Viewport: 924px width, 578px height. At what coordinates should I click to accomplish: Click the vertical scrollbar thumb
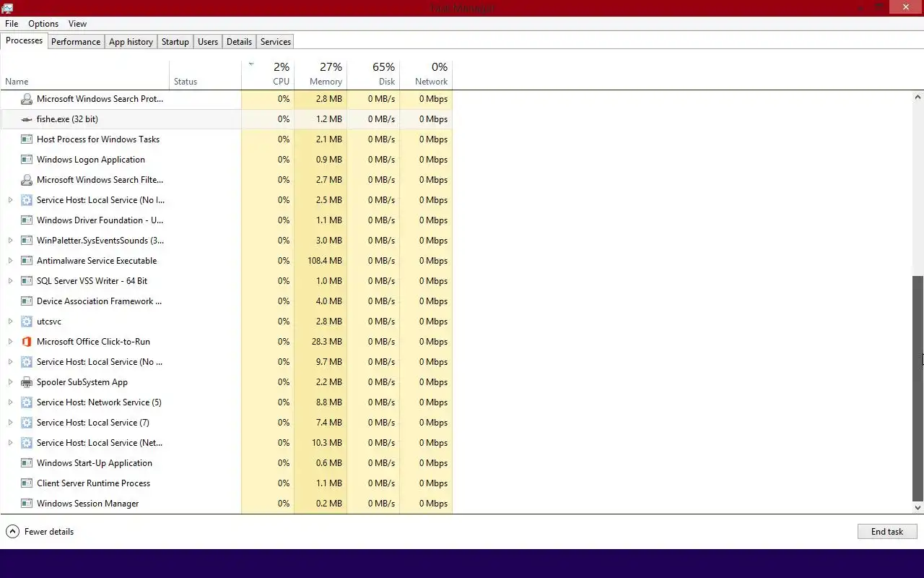pos(918,389)
